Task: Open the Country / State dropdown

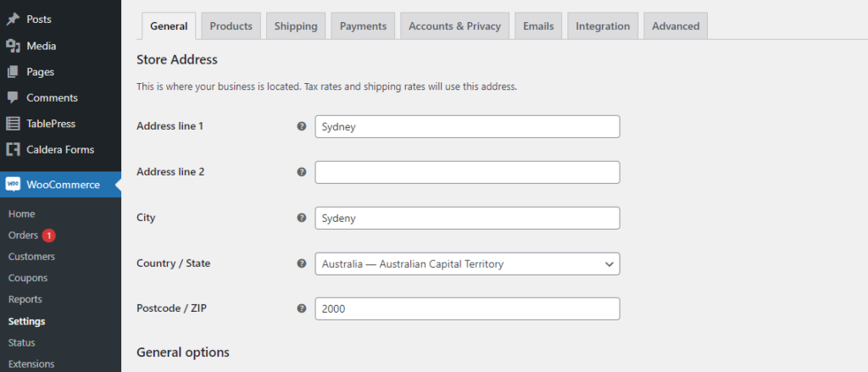Action: click(x=467, y=264)
